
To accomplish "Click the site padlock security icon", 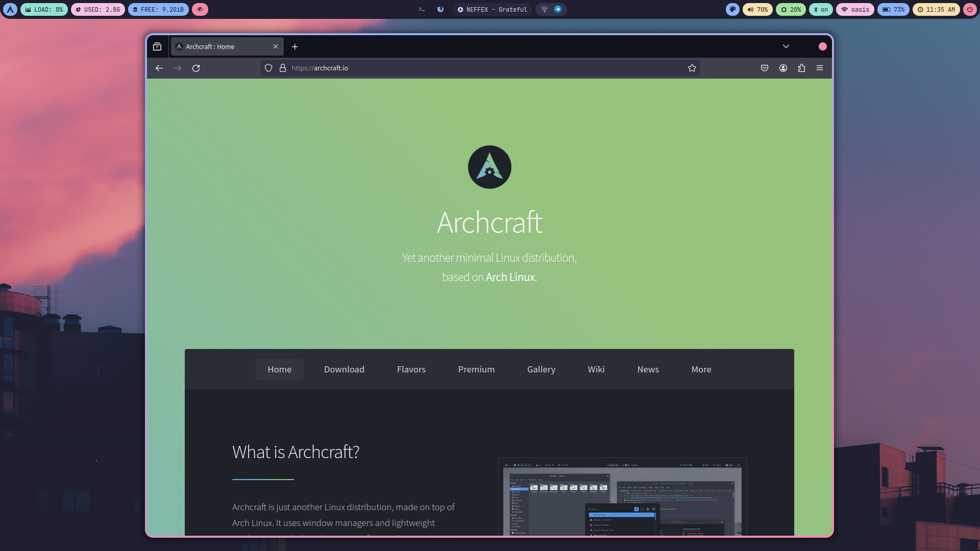I will 283,68.
